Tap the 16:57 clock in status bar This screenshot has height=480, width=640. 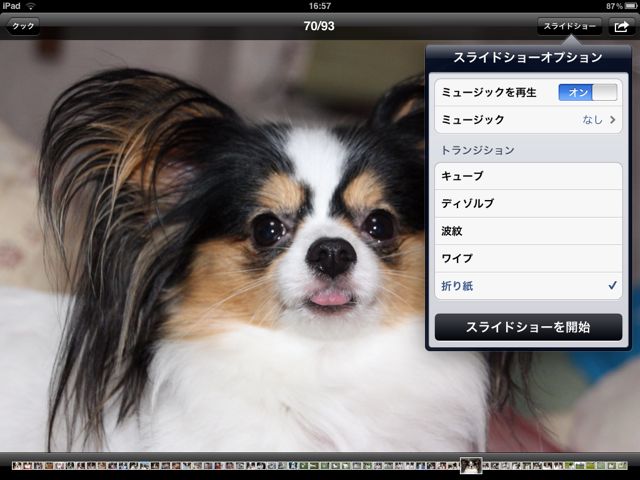pyautogui.click(x=320, y=6)
